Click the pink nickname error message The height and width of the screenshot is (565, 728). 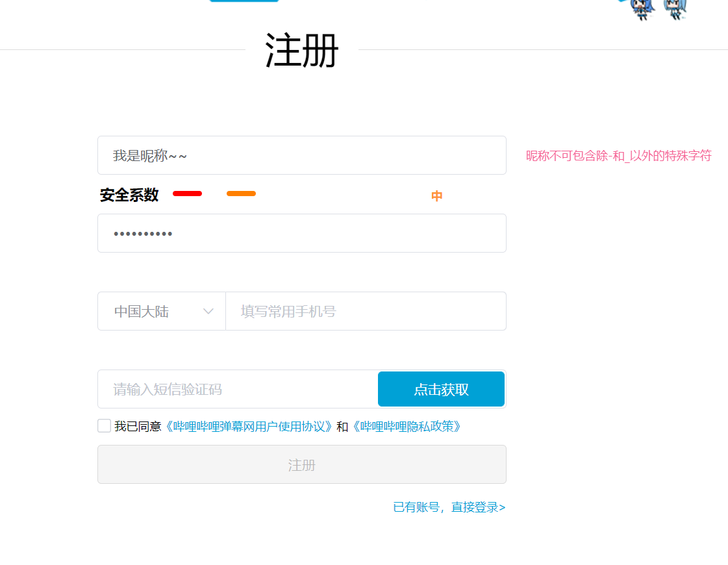(x=618, y=156)
